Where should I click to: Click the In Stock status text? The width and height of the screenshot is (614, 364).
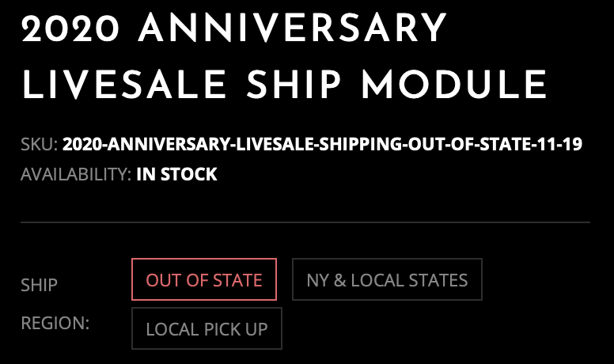(x=176, y=174)
